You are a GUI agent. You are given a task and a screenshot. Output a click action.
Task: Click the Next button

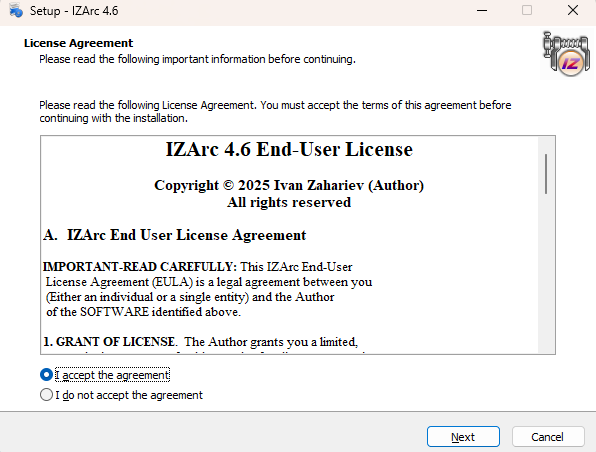(463, 436)
